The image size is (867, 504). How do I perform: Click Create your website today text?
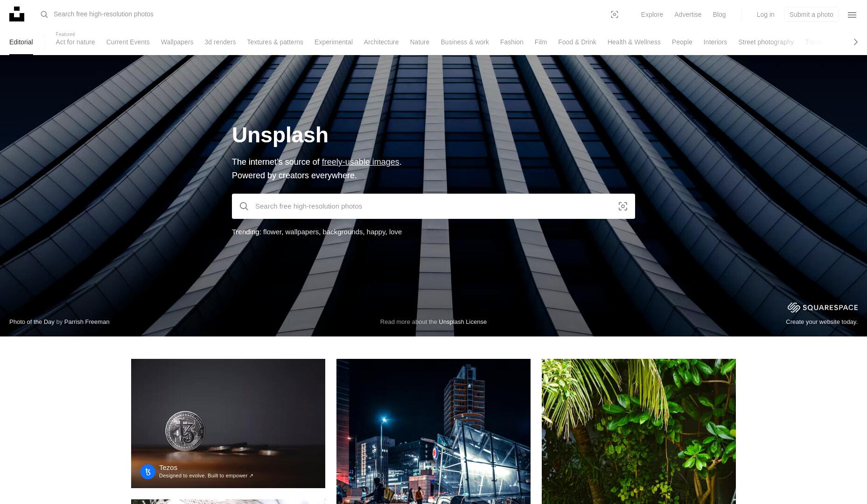[x=821, y=322]
